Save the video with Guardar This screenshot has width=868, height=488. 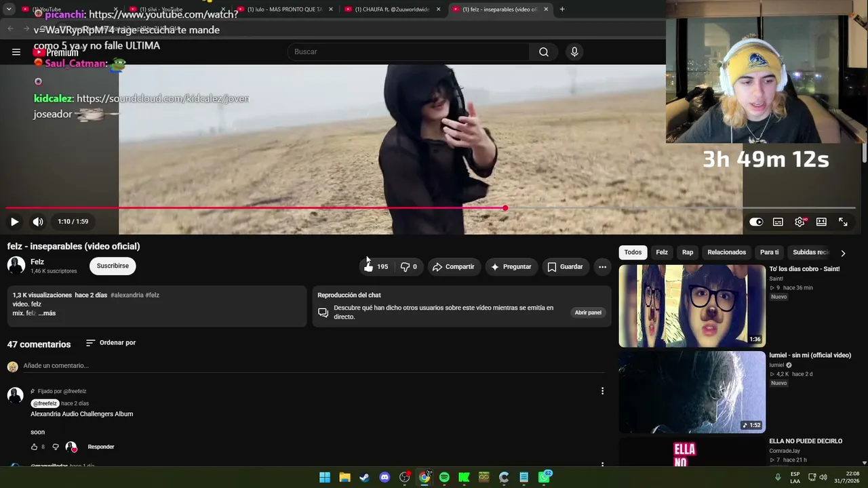click(x=565, y=266)
